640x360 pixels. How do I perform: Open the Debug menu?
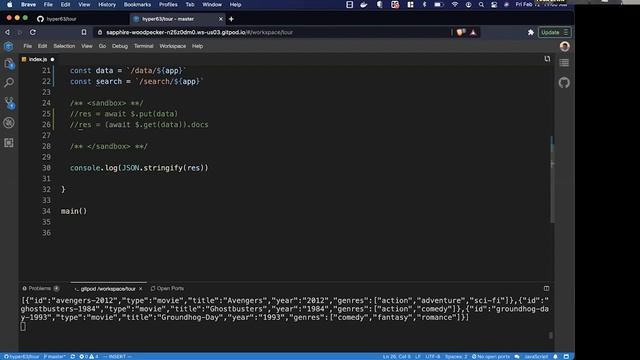pos(120,46)
